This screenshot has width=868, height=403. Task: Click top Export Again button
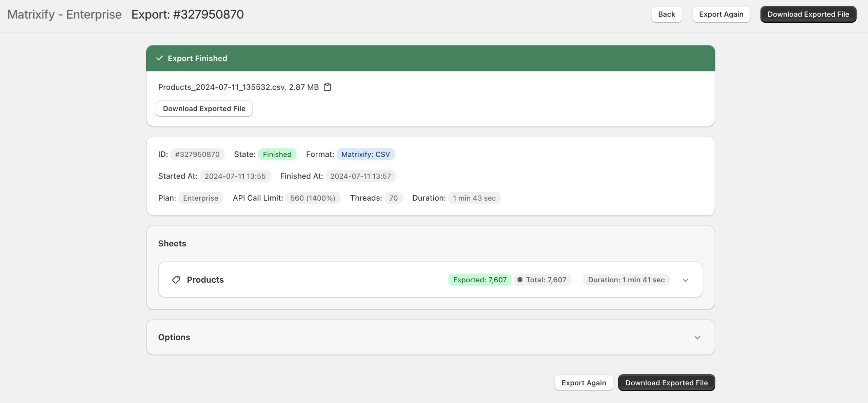pyautogui.click(x=721, y=14)
